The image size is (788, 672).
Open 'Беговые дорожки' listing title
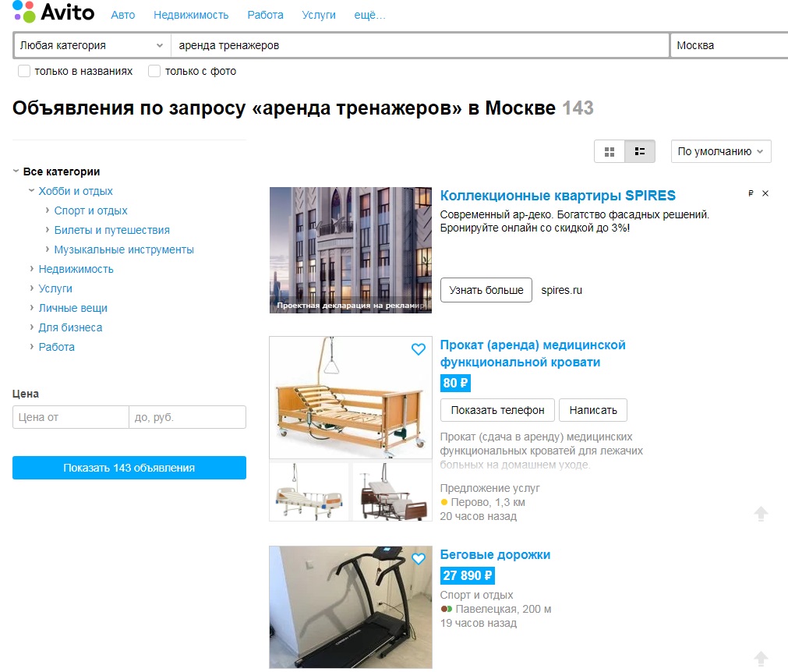pyautogui.click(x=495, y=554)
